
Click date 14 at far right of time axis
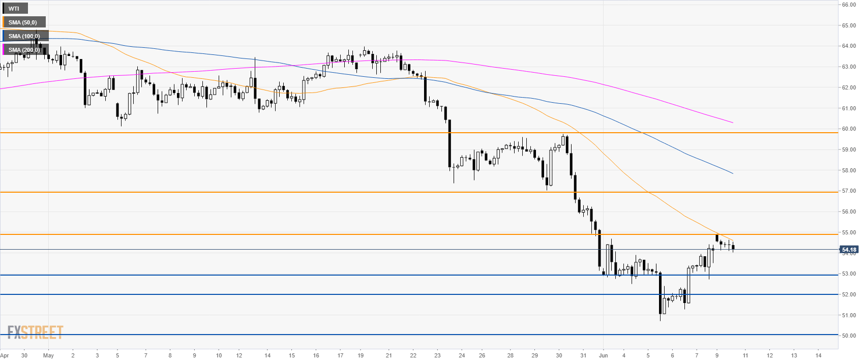pyautogui.click(x=818, y=355)
